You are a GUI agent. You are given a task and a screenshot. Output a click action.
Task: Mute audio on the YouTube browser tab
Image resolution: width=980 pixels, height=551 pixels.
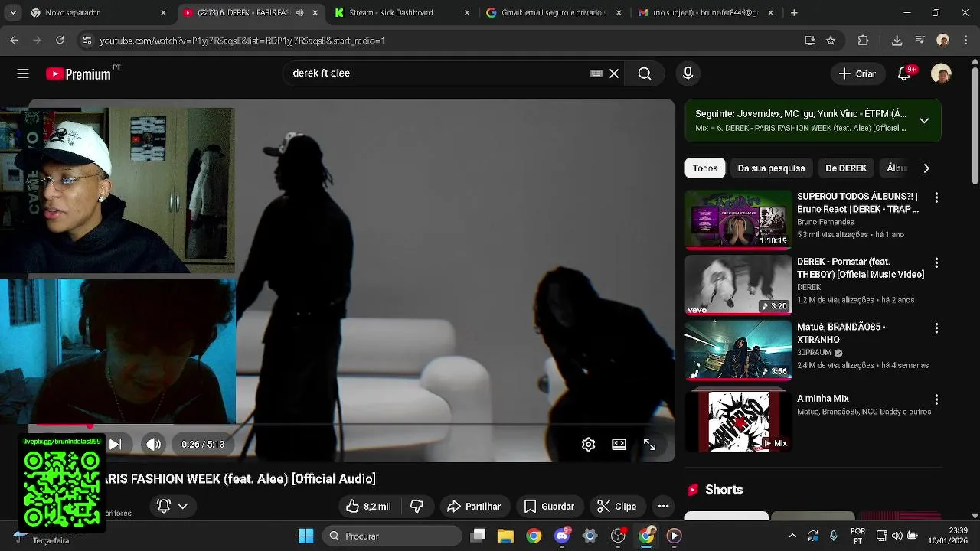299,13
